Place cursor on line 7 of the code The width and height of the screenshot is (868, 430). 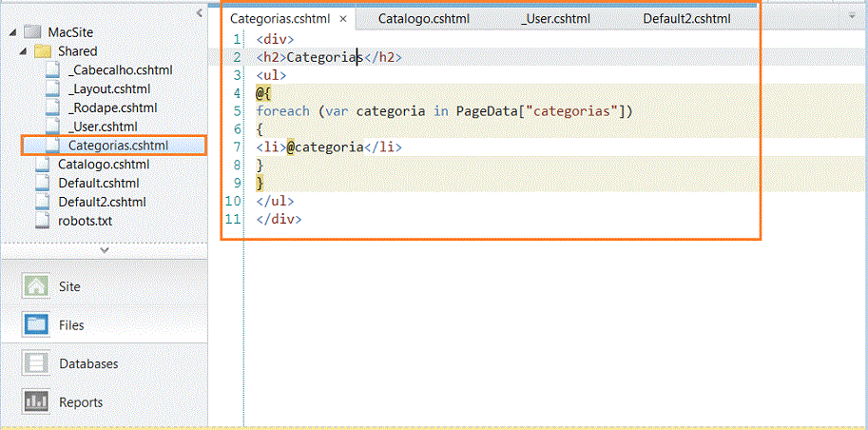click(x=329, y=147)
